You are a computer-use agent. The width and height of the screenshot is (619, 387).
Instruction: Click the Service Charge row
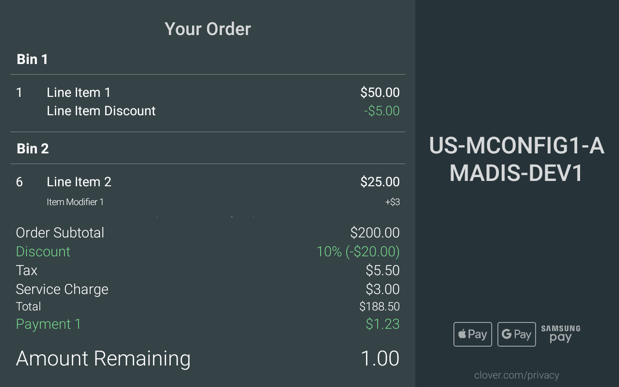208,289
